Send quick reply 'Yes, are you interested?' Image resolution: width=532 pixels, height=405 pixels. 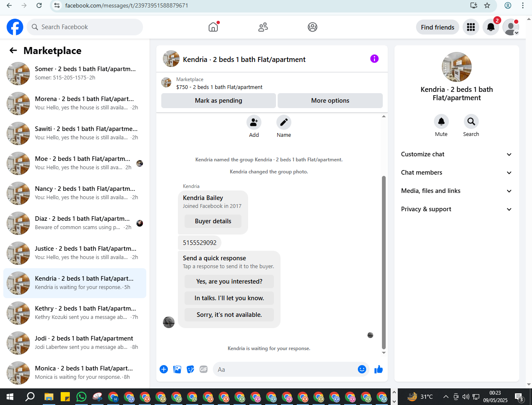[229, 282]
